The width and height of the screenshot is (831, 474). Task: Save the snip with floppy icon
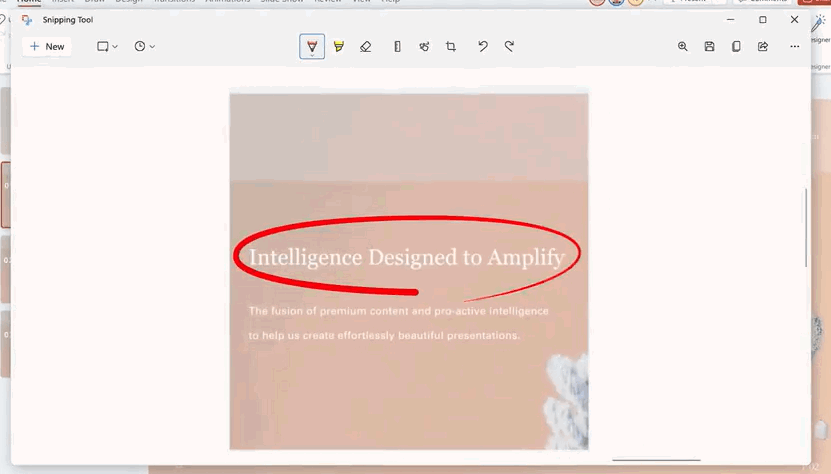point(709,47)
